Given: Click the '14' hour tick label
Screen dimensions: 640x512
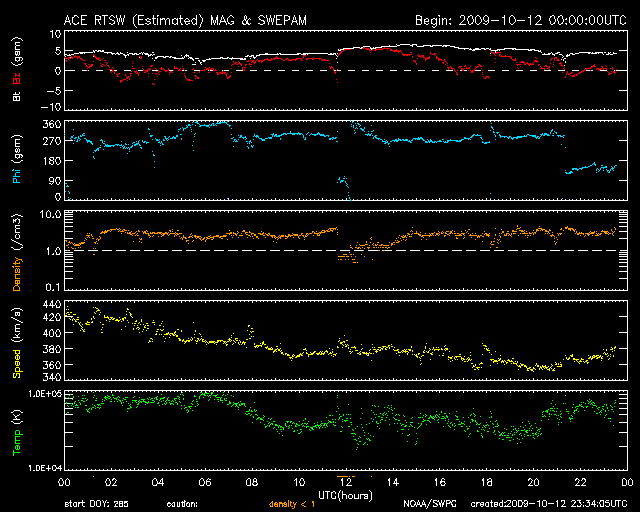Looking at the screenshot, I should pos(393,482).
